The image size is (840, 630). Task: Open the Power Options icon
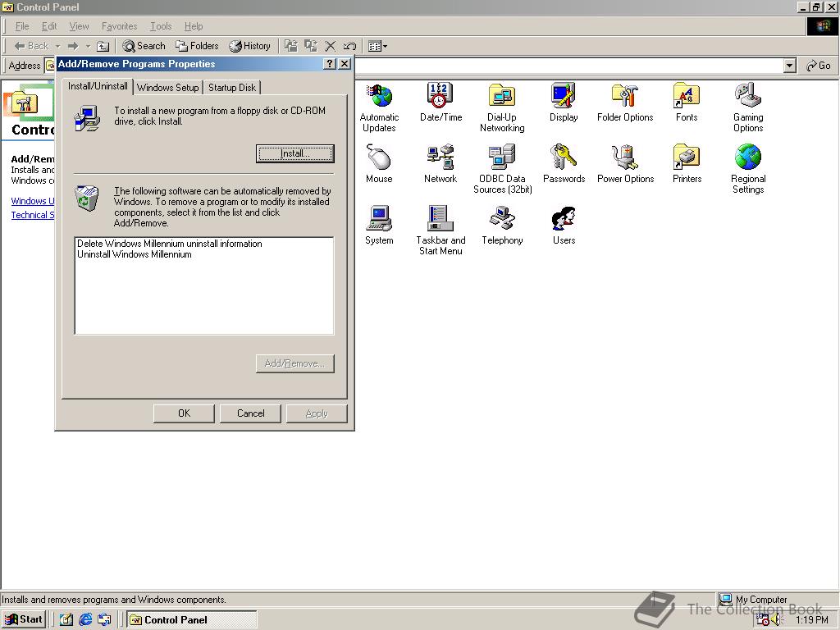click(625, 163)
